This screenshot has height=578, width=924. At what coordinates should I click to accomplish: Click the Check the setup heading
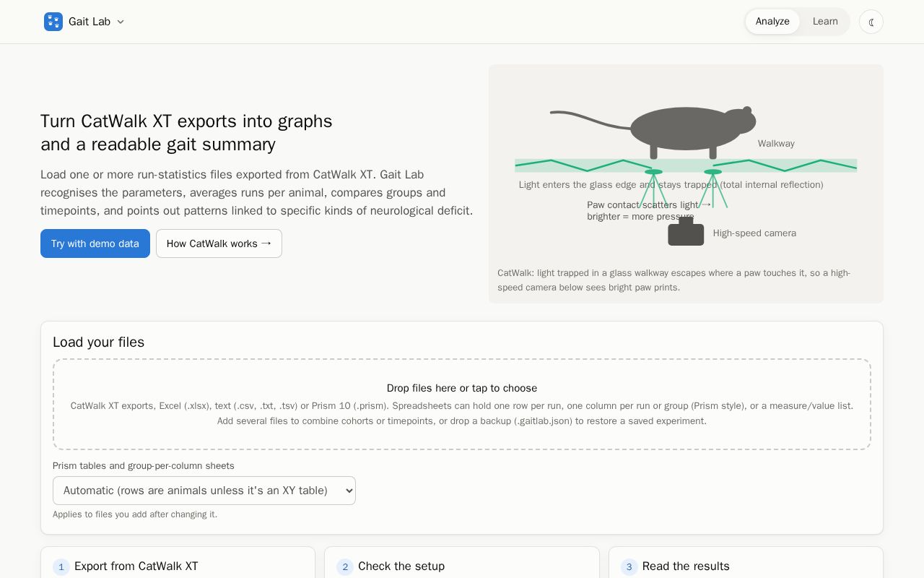coord(401,566)
